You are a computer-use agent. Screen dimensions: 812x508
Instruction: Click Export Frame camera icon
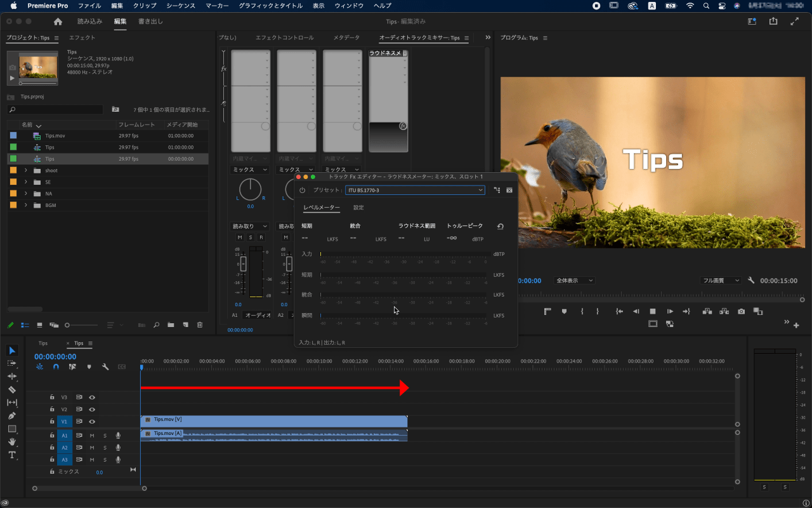tap(741, 311)
